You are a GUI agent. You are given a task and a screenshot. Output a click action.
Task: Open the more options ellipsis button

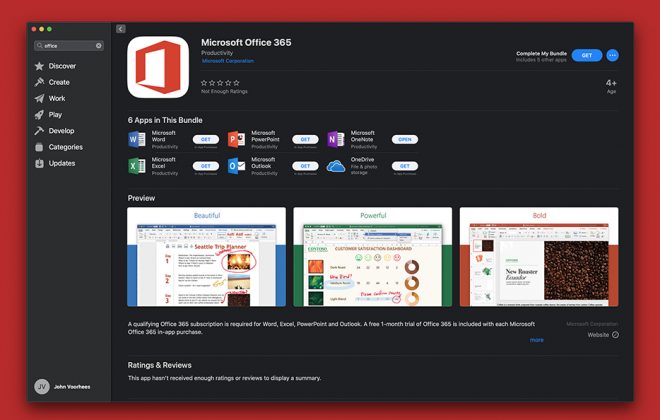pos(612,55)
